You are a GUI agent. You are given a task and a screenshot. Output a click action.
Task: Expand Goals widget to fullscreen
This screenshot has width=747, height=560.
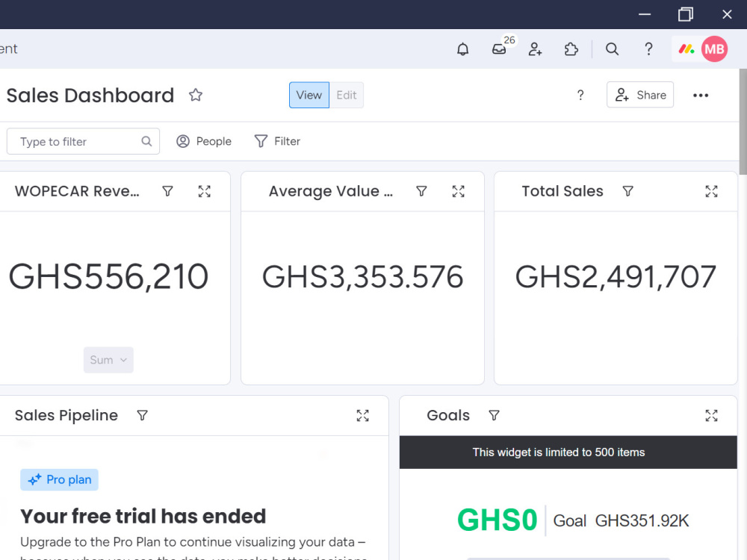coord(711,416)
